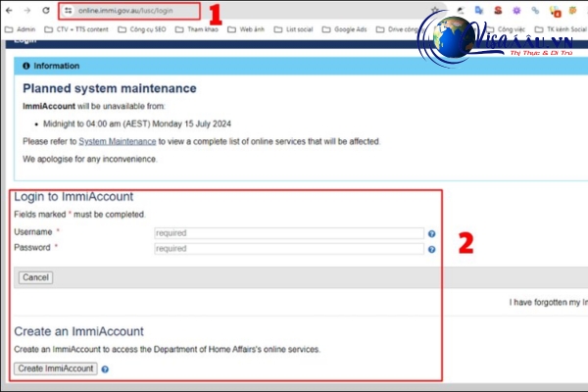Viewport: 588px width, 392px height.
Task: Bookmark this page with the star icon
Action: 434,10
